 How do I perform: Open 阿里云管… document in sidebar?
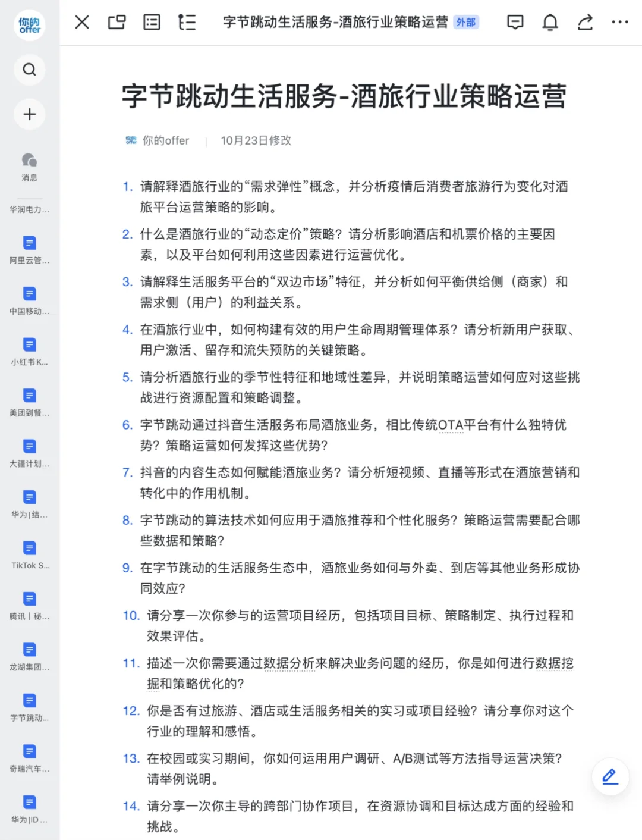[x=30, y=250]
